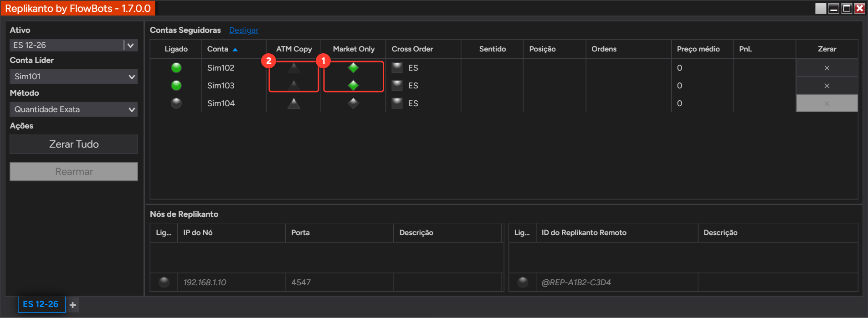Open the Método Quantidade Exata dropdown
868x318 pixels.
pyautogui.click(x=73, y=109)
